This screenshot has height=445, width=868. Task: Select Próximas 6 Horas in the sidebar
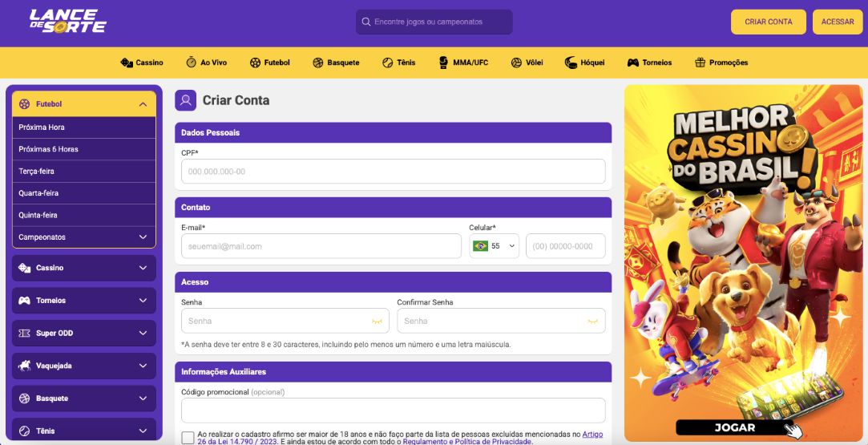click(84, 149)
